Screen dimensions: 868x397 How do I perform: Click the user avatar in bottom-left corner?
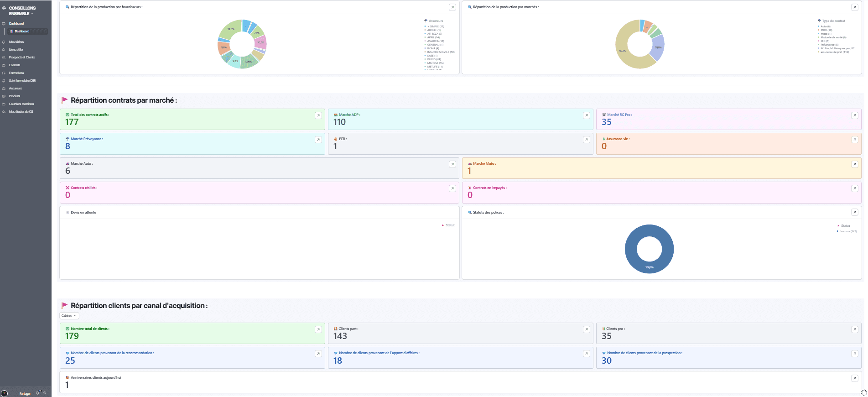5,393
